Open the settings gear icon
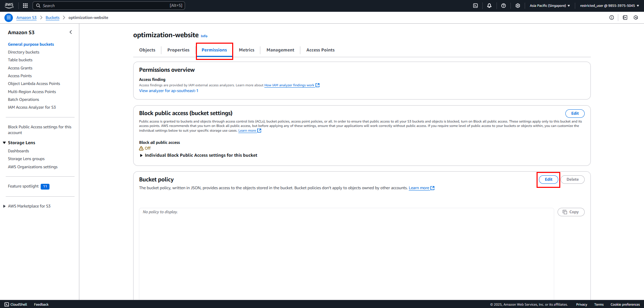This screenshot has height=308, width=644. pos(518,6)
